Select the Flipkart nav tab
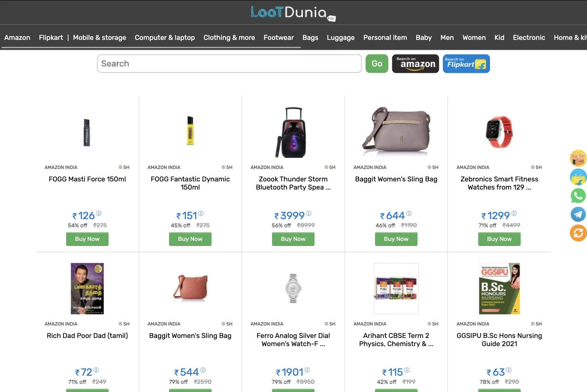 [51, 38]
